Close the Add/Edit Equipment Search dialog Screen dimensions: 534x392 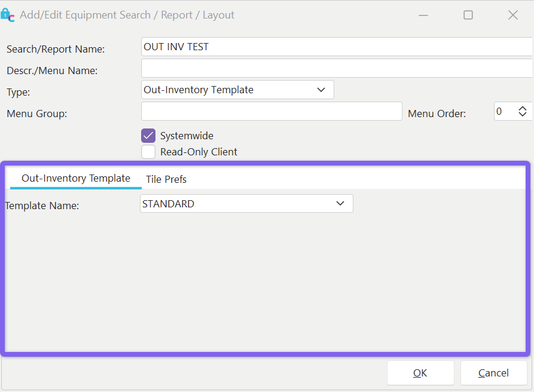pos(512,15)
